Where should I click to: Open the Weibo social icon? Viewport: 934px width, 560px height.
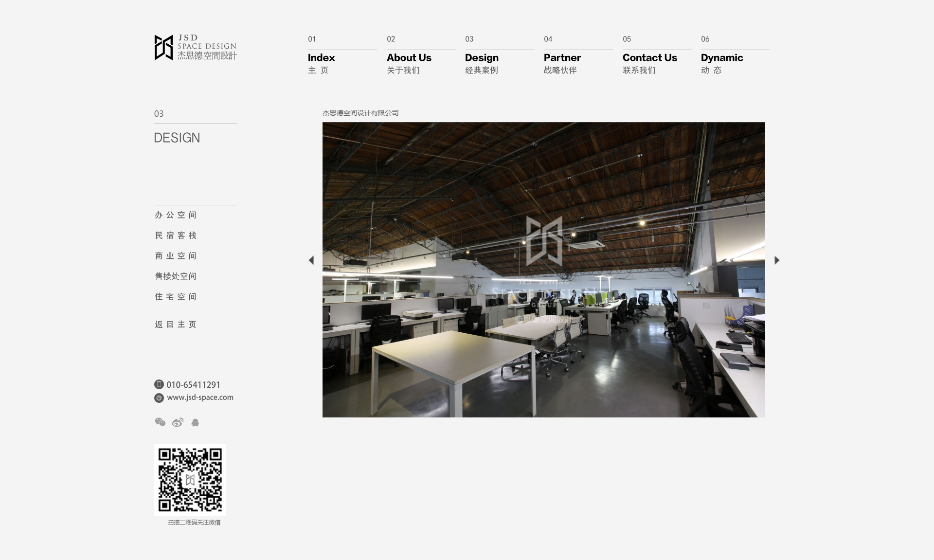click(x=178, y=422)
